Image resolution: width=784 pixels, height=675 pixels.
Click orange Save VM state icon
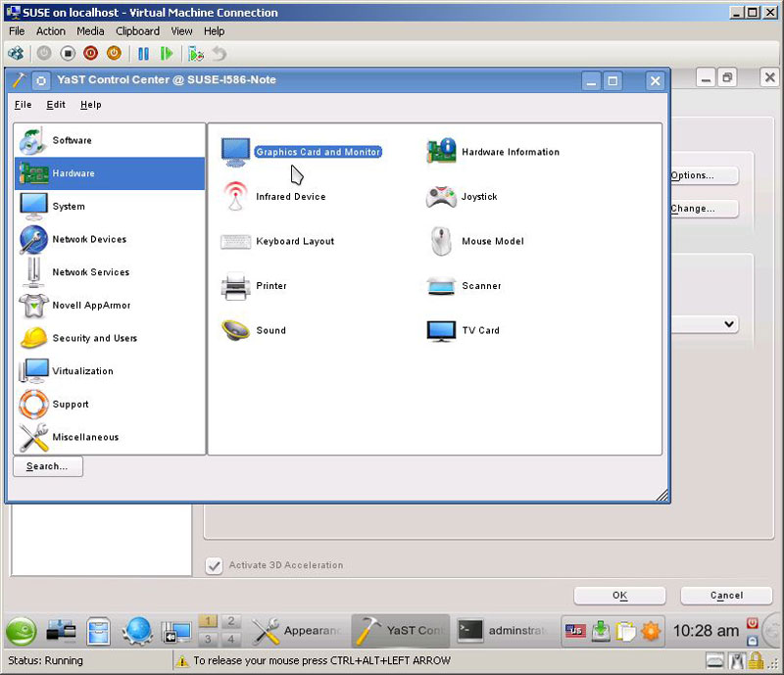(114, 53)
